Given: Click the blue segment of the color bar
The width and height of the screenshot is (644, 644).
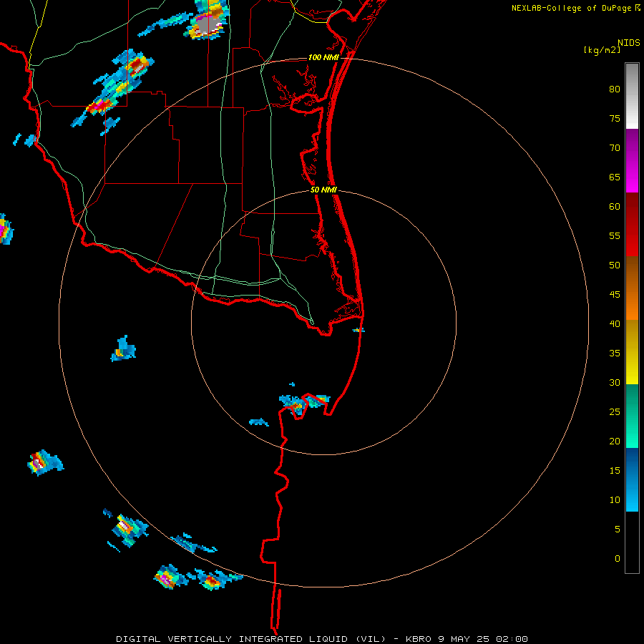Looking at the screenshot, I should [632, 479].
